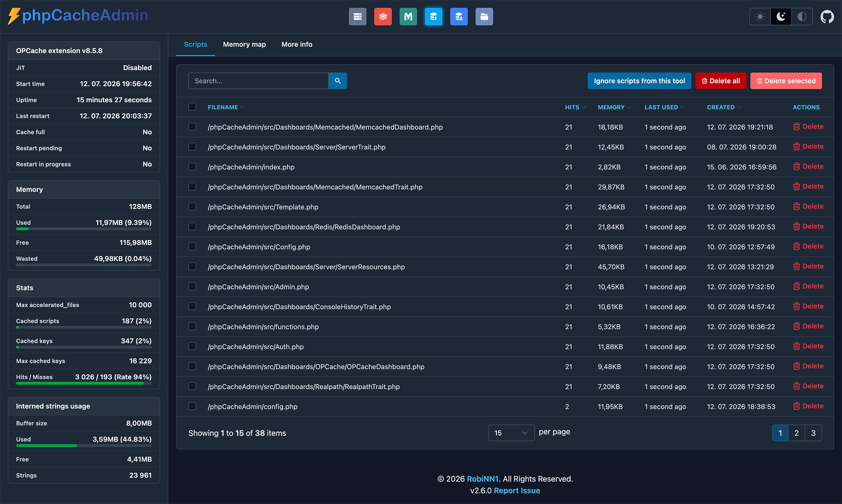Go to page 3
The height and width of the screenshot is (504, 842).
813,433
